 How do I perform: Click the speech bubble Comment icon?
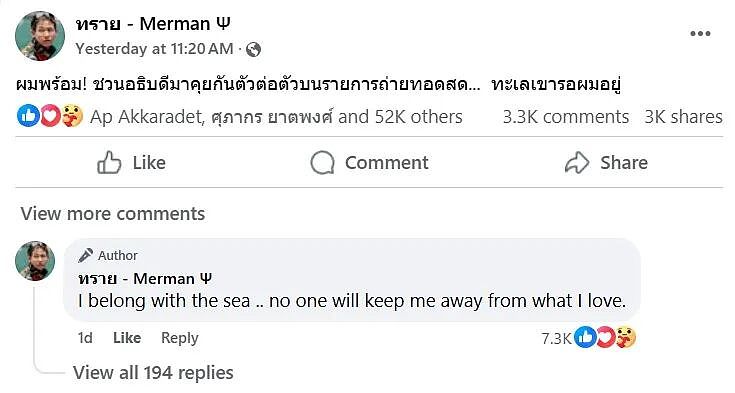[322, 163]
